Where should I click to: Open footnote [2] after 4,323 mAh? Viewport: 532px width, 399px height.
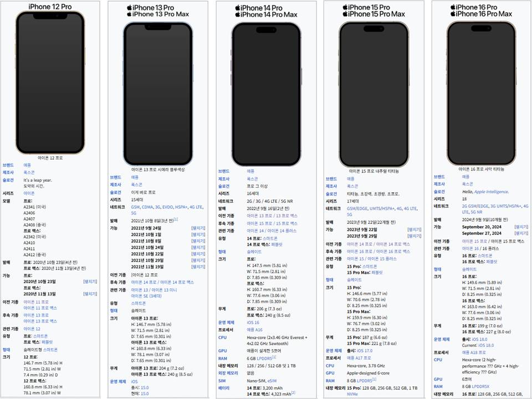(293, 392)
